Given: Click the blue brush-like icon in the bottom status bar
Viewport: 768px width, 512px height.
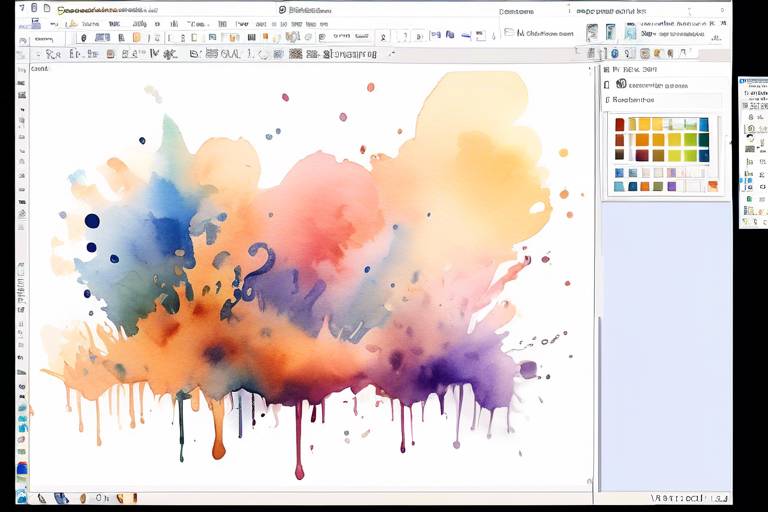Looking at the screenshot, I should (x=61, y=498).
